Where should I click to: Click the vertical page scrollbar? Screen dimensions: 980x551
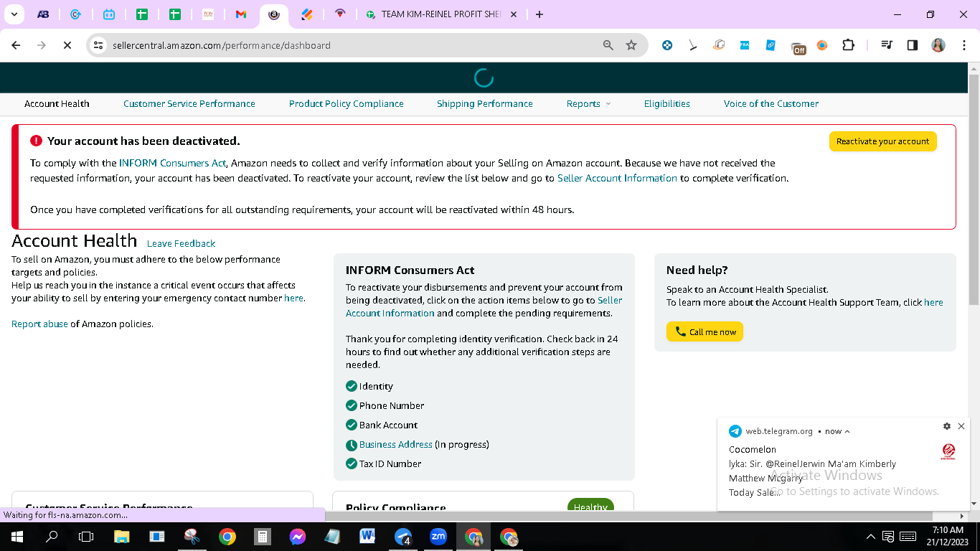pyautogui.click(x=974, y=188)
